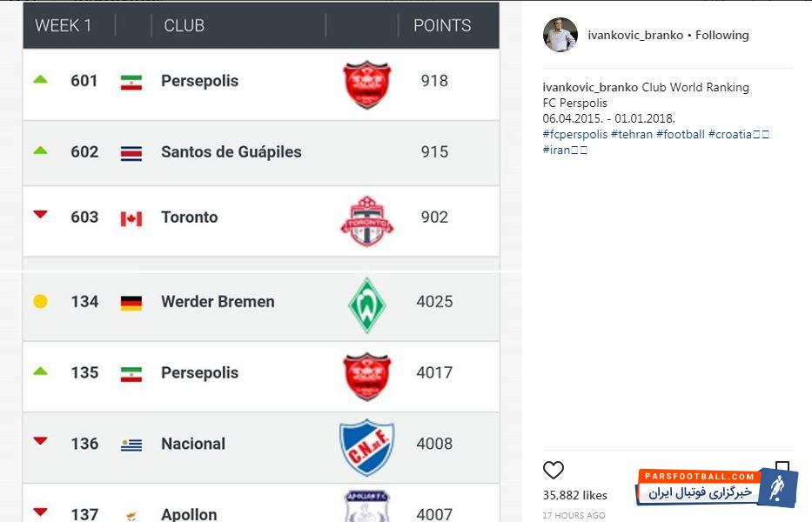Click the POINTS column header
The width and height of the screenshot is (812, 522).
click(442, 25)
